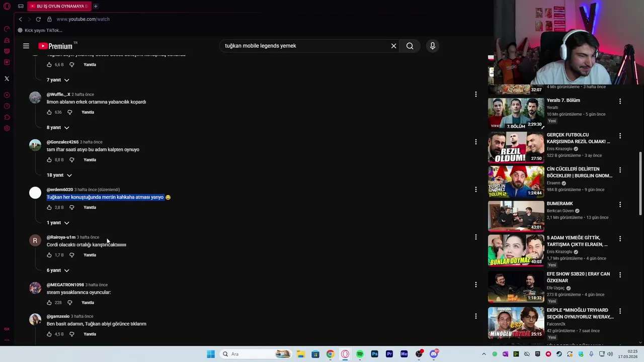The width and height of the screenshot is (644, 362).
Task: Open options menu for @erdem6020 comment
Action: tap(476, 190)
